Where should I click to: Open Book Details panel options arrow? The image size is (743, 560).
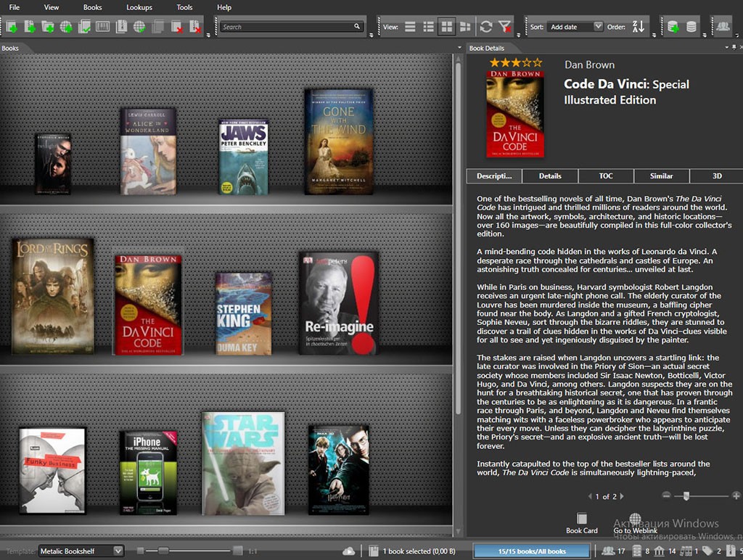click(x=726, y=47)
